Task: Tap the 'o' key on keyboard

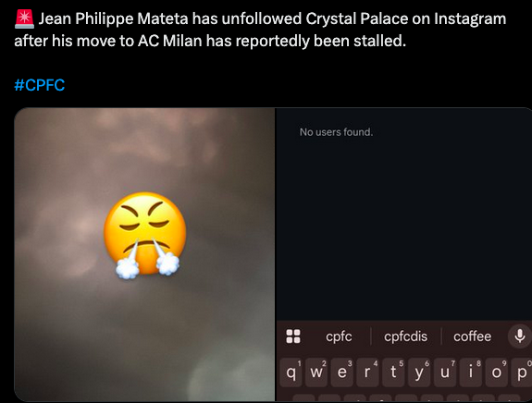Action: click(x=496, y=372)
